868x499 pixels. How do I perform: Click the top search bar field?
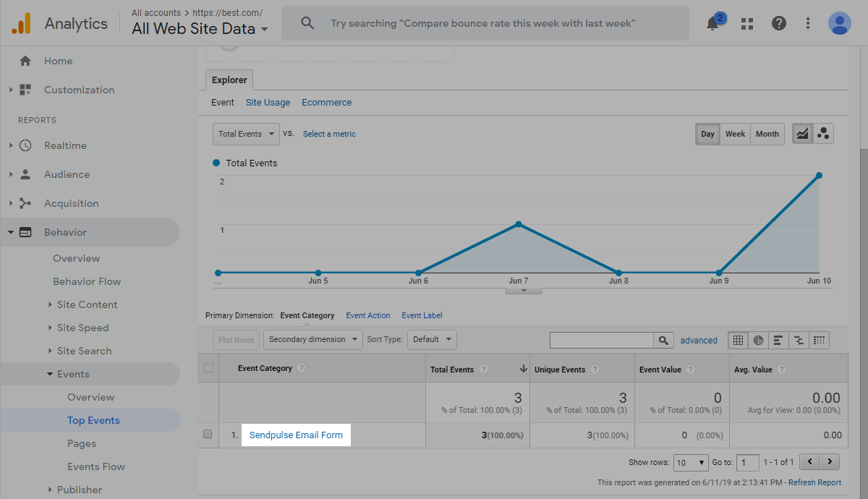pyautogui.click(x=485, y=23)
